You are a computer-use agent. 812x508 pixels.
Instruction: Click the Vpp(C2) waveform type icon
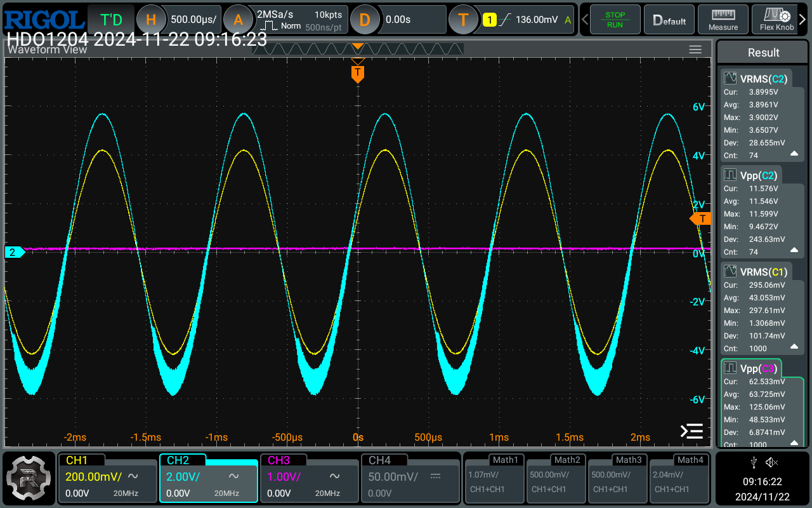click(730, 175)
